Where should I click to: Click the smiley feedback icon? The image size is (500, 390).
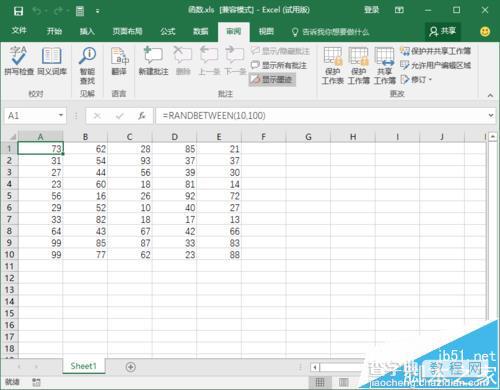point(485,32)
